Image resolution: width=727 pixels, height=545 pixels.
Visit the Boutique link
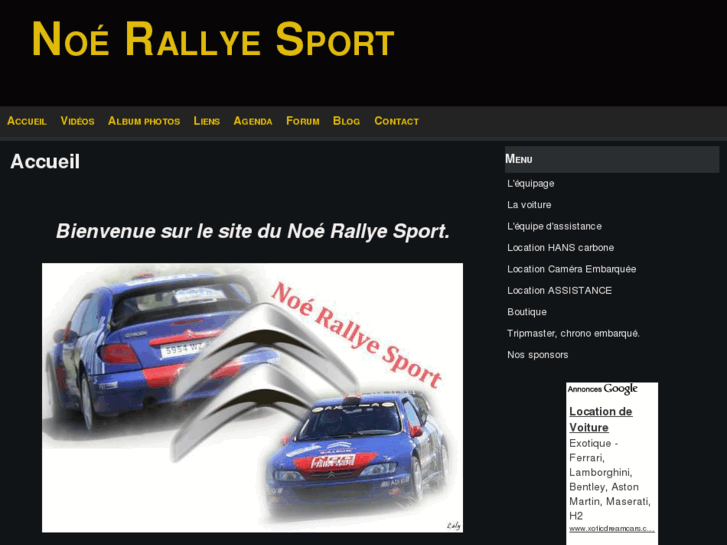coord(527,312)
